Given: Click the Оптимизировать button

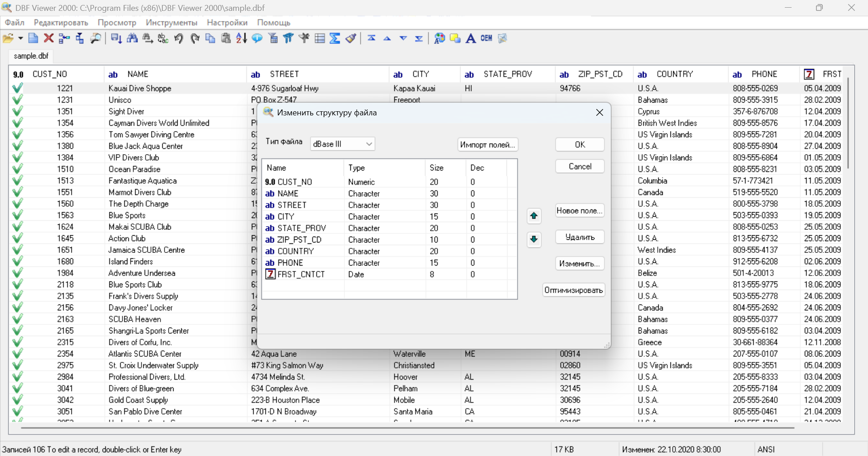Looking at the screenshot, I should pyautogui.click(x=573, y=290).
